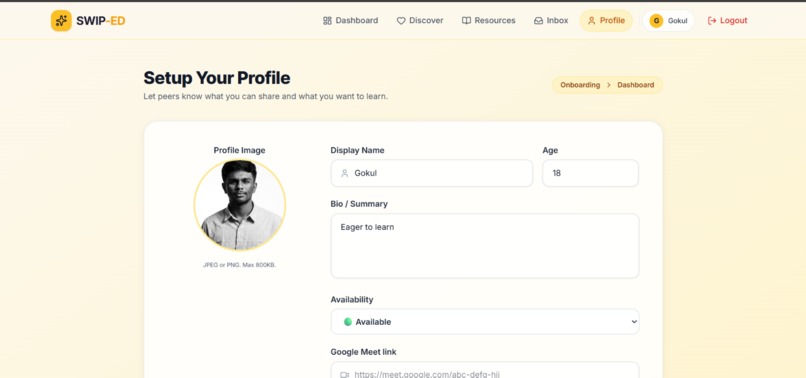Image resolution: width=806 pixels, height=378 pixels.
Task: Click the "Age" label
Action: coord(550,150)
